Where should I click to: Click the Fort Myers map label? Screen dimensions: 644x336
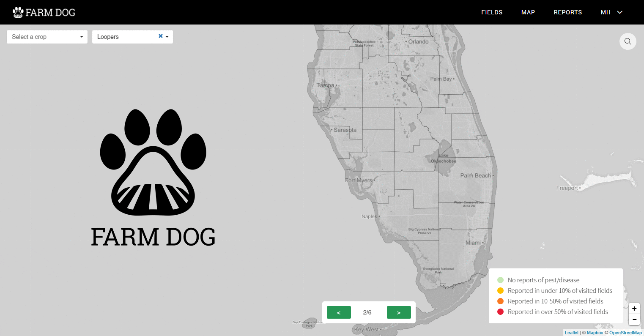(359, 180)
